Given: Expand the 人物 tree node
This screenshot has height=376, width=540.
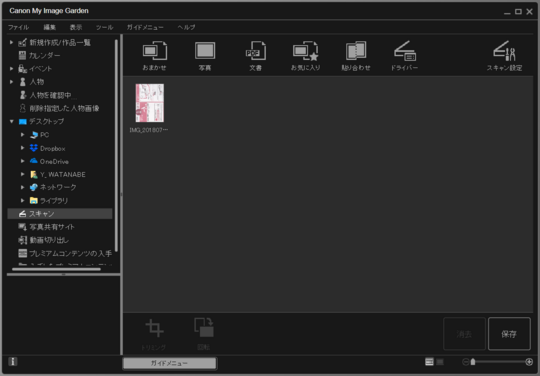Looking at the screenshot, I should 11,82.
